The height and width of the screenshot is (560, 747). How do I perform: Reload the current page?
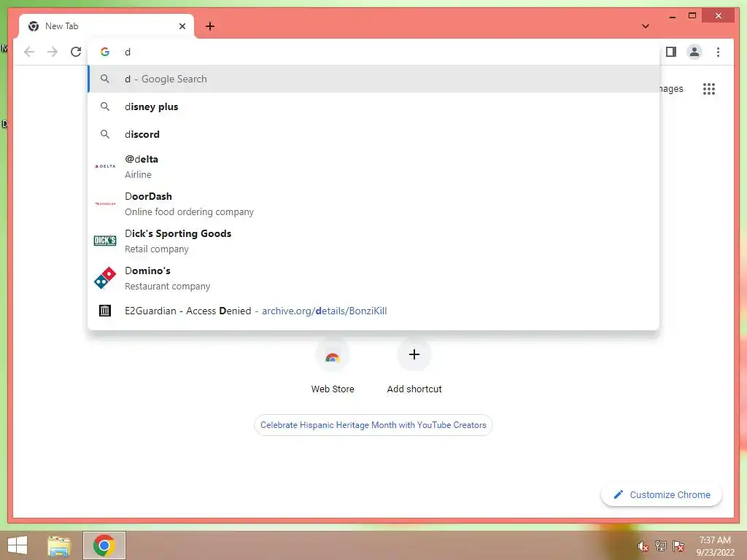click(x=76, y=52)
